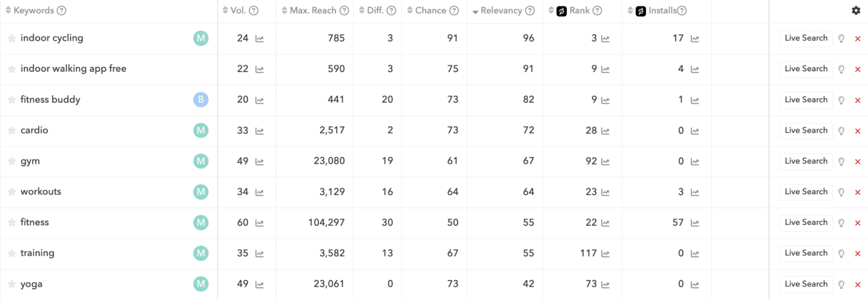This screenshot has height=300, width=868.
Task: Run Live Search for fitness buddy
Action: click(x=806, y=100)
